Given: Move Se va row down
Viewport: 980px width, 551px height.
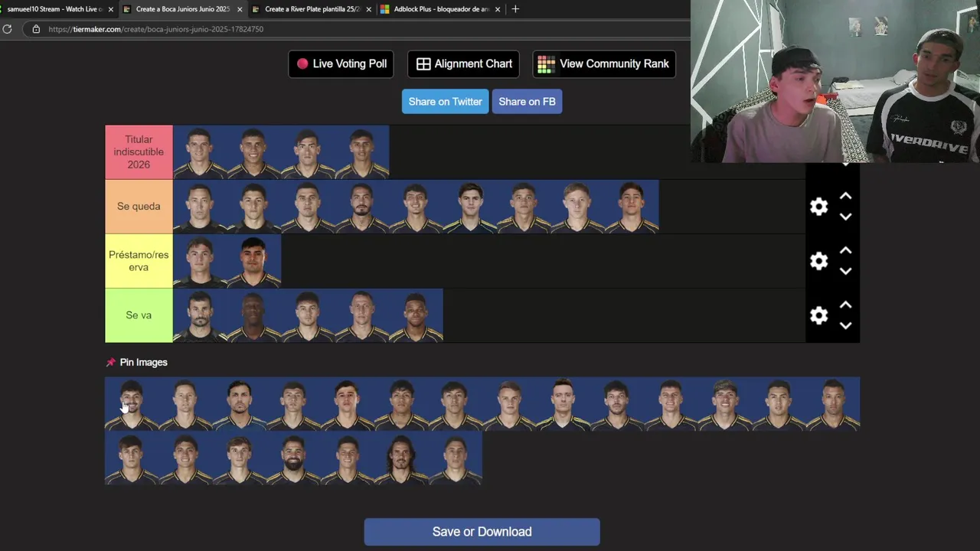Looking at the screenshot, I should tap(845, 325).
